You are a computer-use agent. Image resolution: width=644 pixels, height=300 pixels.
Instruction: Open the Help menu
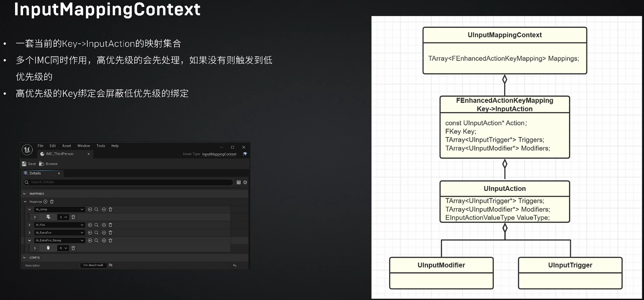pos(115,146)
